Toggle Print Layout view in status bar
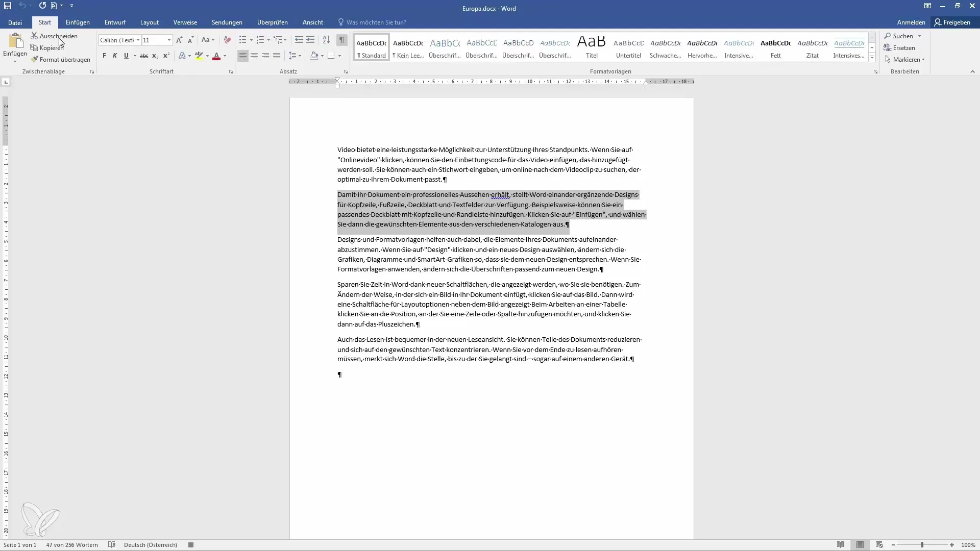This screenshot has height=551, width=980. tap(860, 545)
